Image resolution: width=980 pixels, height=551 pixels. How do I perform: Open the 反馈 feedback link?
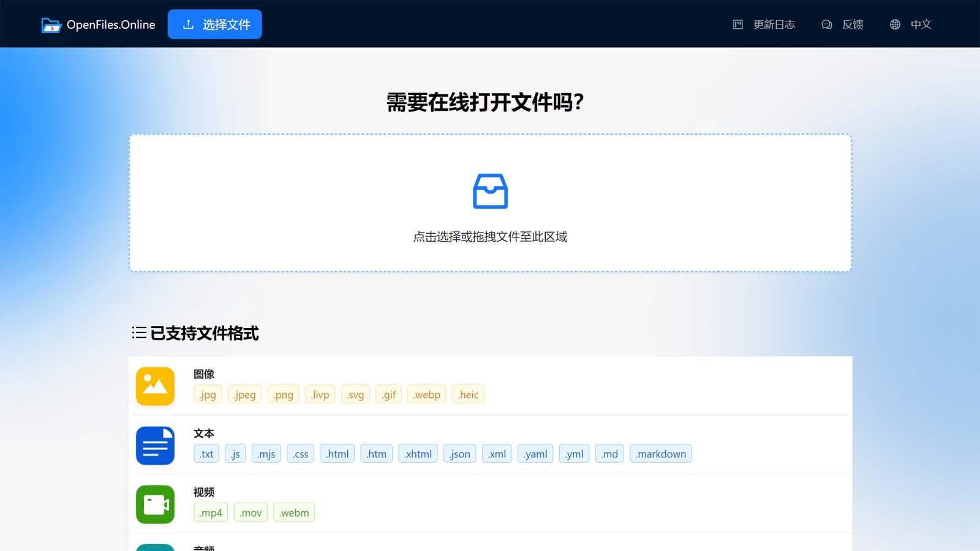click(853, 24)
